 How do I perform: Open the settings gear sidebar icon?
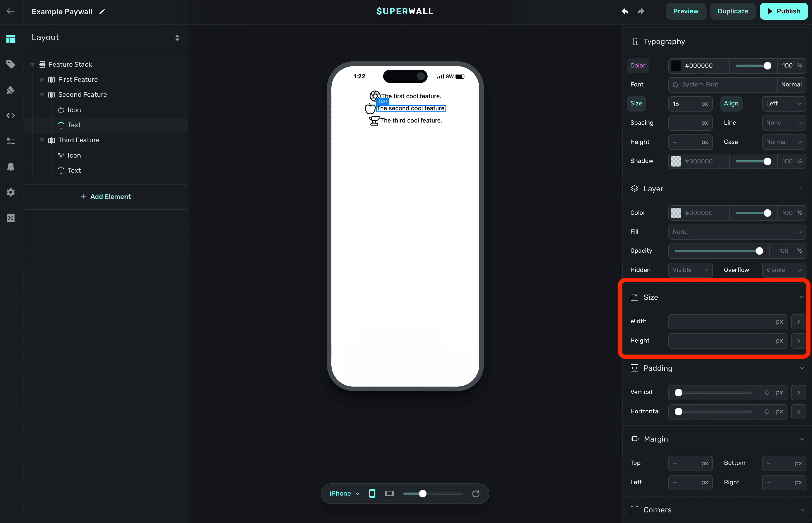click(x=11, y=192)
